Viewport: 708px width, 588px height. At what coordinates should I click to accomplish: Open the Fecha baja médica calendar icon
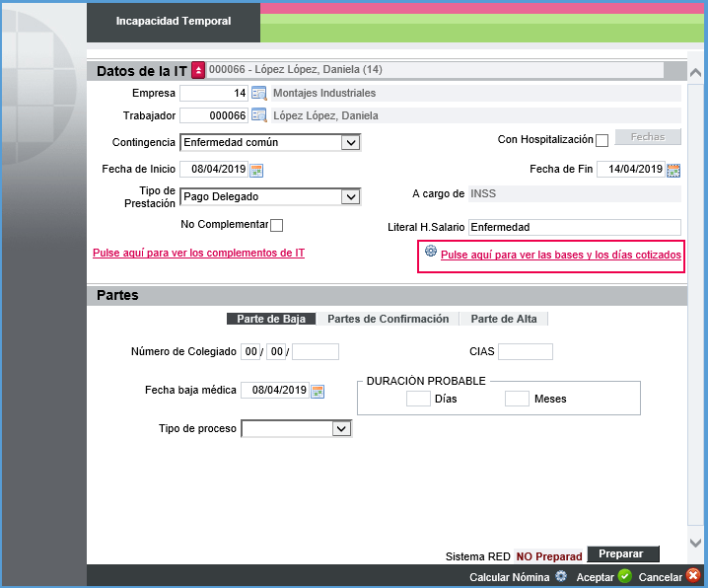coord(318,391)
